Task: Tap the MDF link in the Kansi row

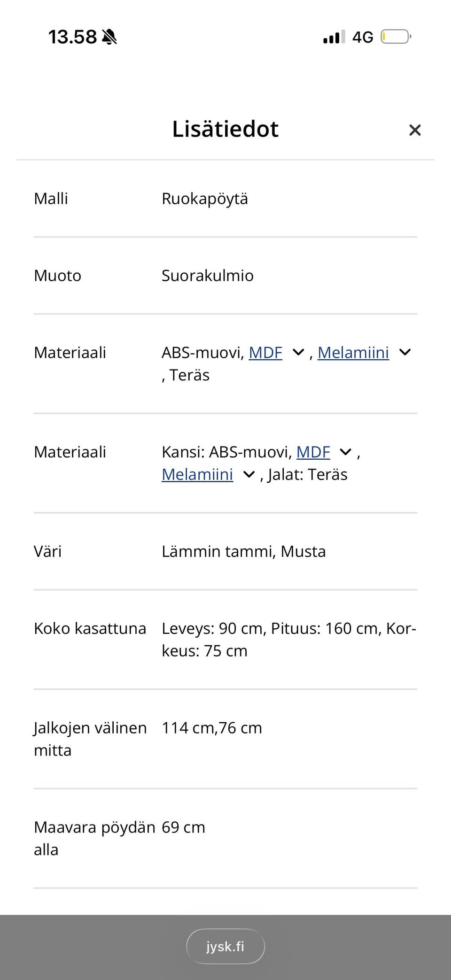Action: click(x=313, y=452)
